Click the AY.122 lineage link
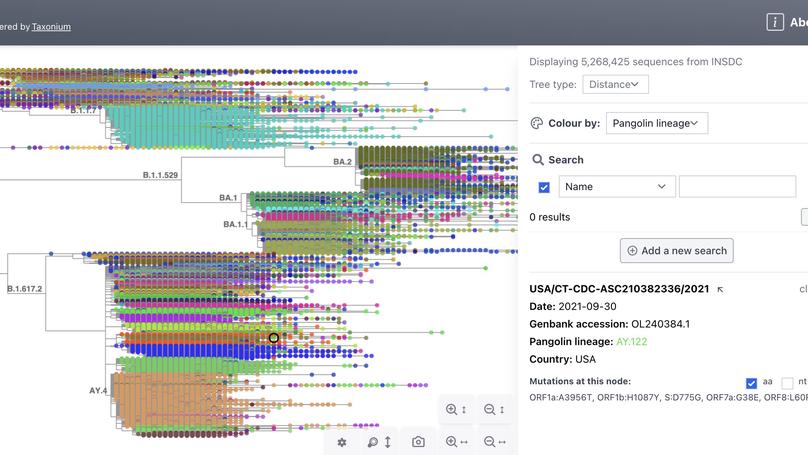This screenshot has height=455, width=808. point(631,342)
